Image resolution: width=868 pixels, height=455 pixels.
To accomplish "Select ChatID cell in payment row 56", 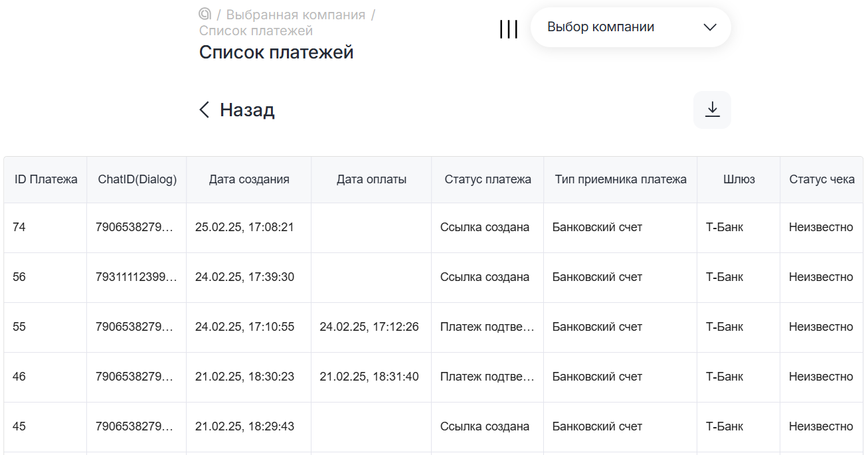I will click(136, 277).
